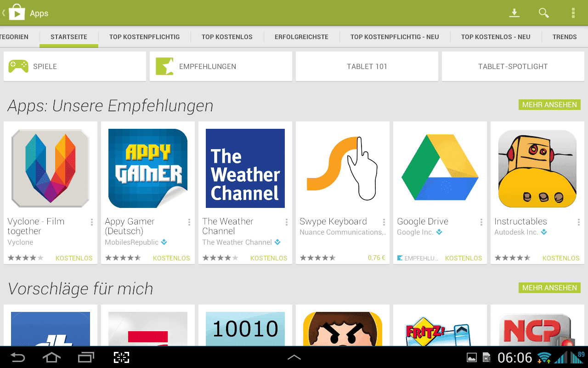Screen dimensions: 588x368
Task: Open options menu for Google Drive card
Action: pyautogui.click(x=481, y=222)
